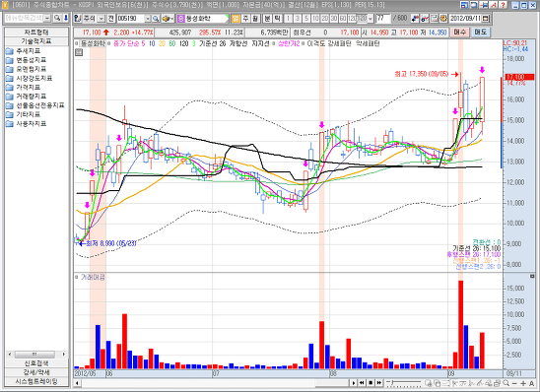The image size is (540, 392).
Task: Click the rewind button in bottom controls
Action: click(362, 383)
